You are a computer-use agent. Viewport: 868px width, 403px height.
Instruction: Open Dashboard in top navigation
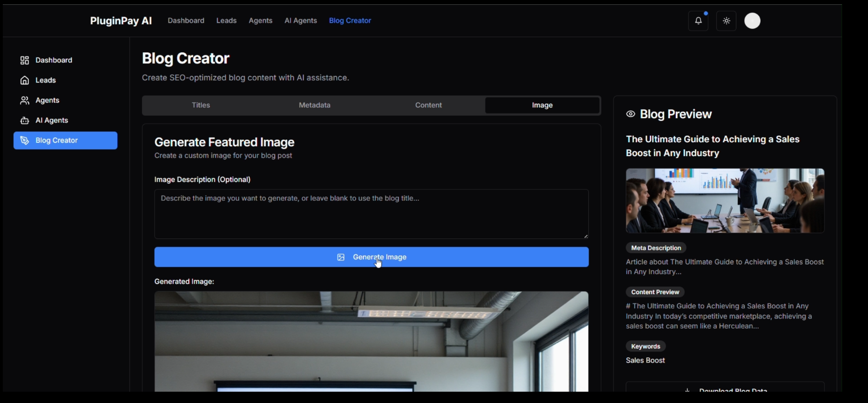[186, 21]
